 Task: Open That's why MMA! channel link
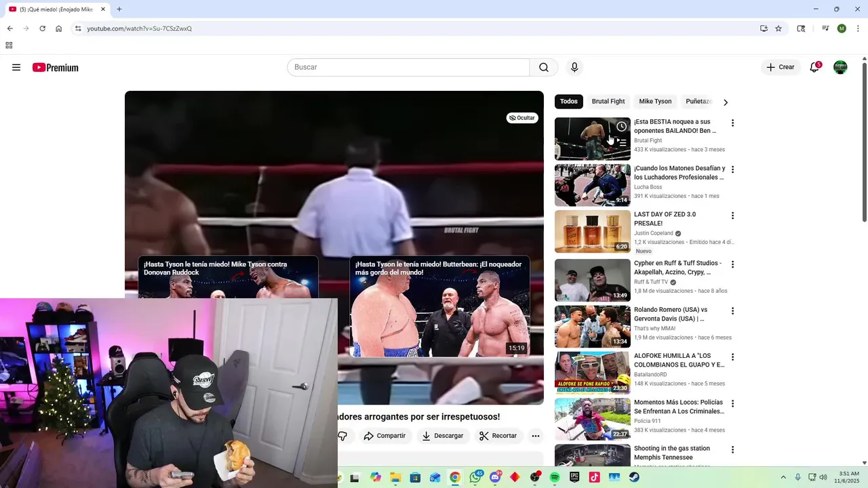point(654,329)
